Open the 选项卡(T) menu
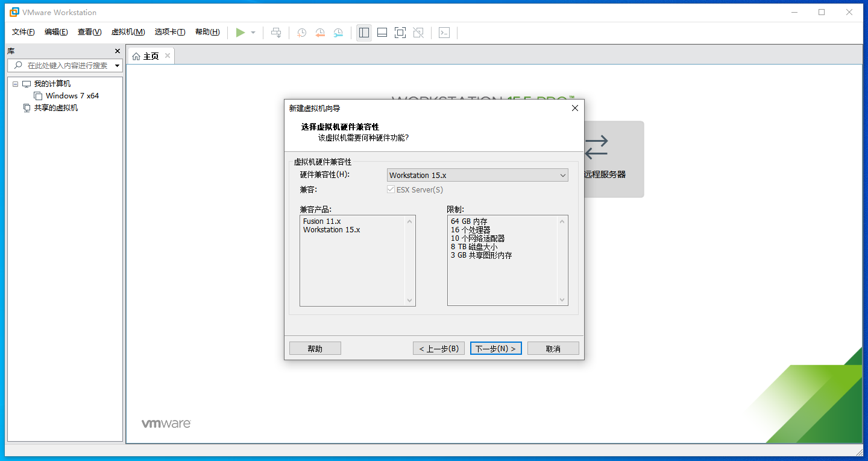This screenshot has height=461, width=868. (x=170, y=32)
